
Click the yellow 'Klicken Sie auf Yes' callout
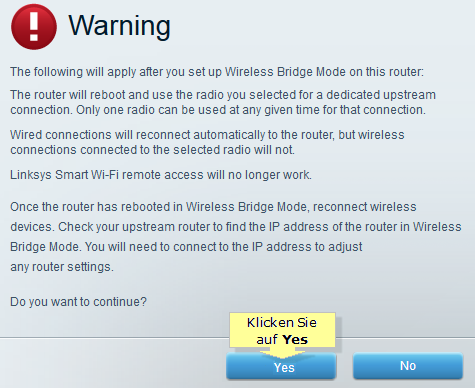(282, 330)
